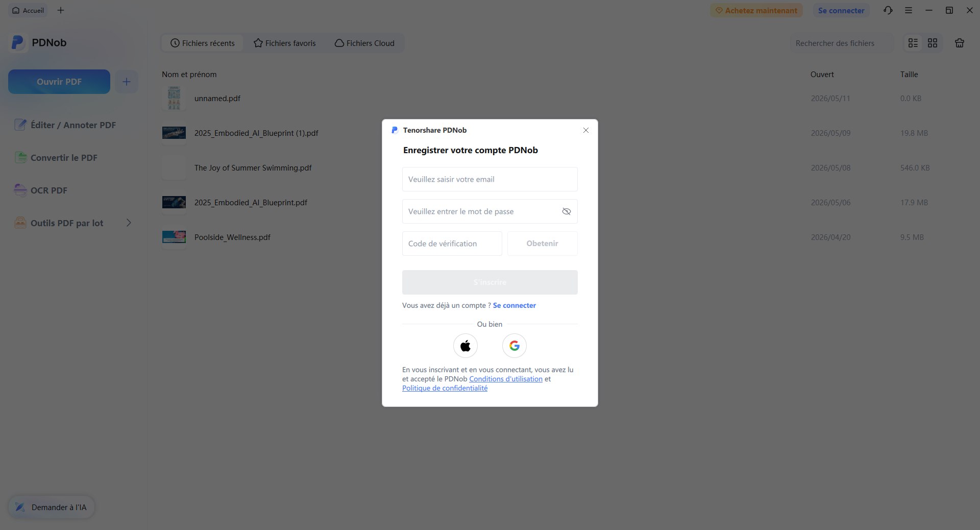This screenshot has height=530, width=980.
Task: Click the S'inscrire button
Action: pos(490,282)
